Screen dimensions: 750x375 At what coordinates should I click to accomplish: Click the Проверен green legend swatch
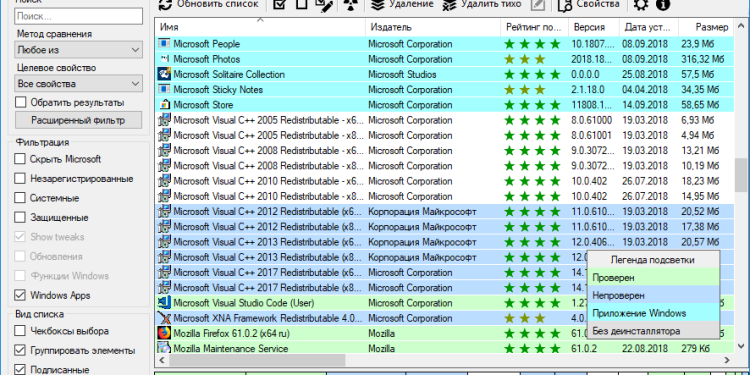pos(653,277)
